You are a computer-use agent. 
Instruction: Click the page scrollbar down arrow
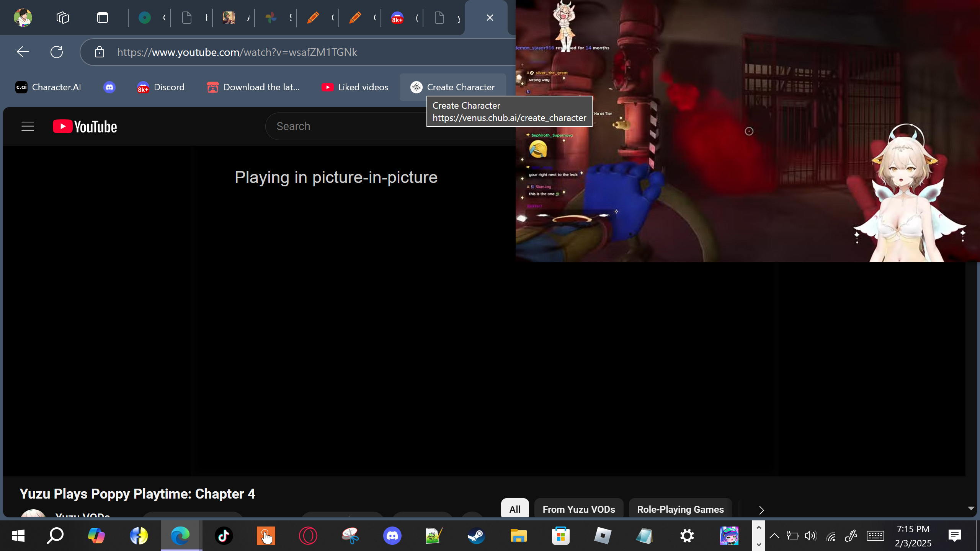click(x=971, y=508)
